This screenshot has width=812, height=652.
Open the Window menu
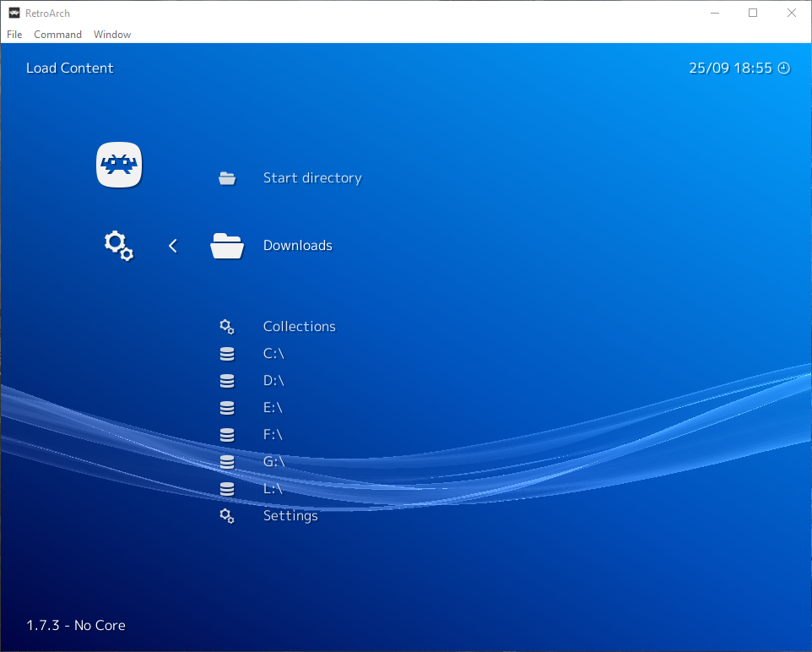click(112, 35)
